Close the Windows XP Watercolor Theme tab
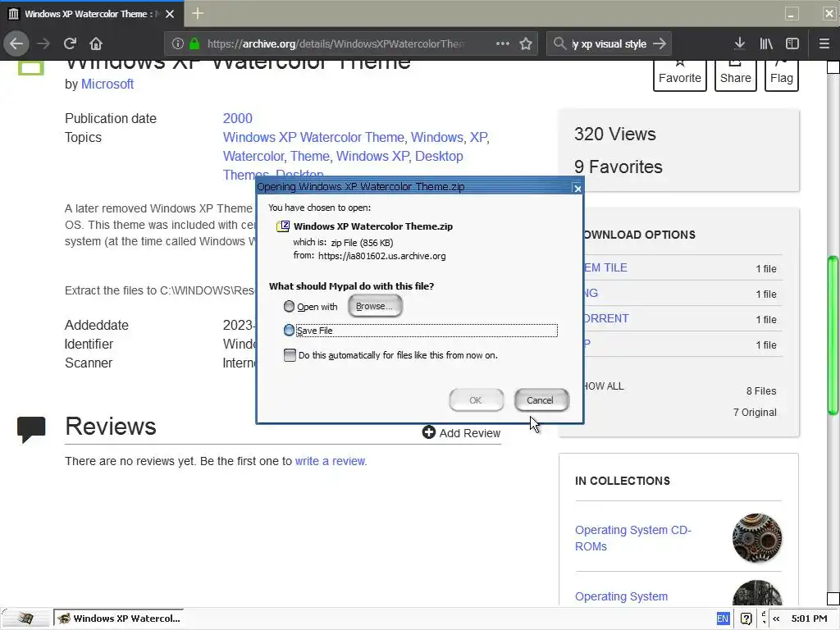Image resolution: width=840 pixels, height=630 pixels. click(x=170, y=14)
